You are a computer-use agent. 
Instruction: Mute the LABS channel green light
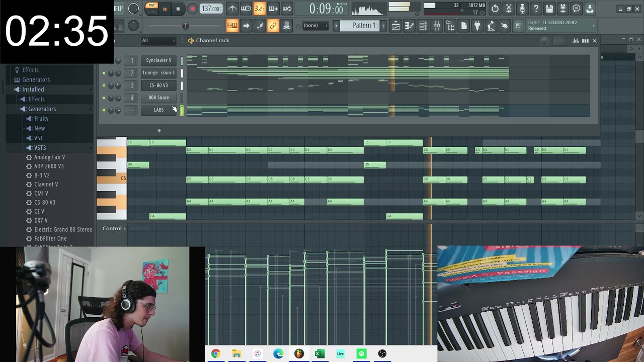pos(104,110)
